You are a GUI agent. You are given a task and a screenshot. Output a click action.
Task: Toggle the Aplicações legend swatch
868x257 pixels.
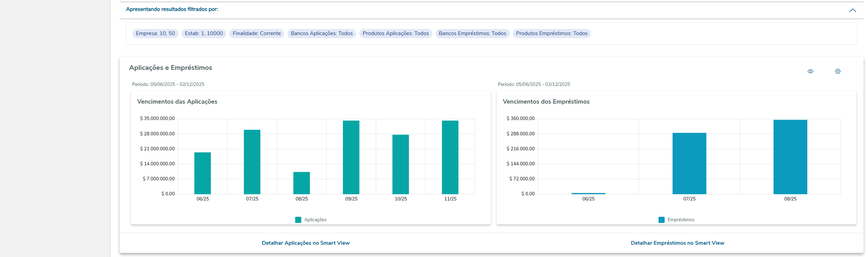pos(298,220)
